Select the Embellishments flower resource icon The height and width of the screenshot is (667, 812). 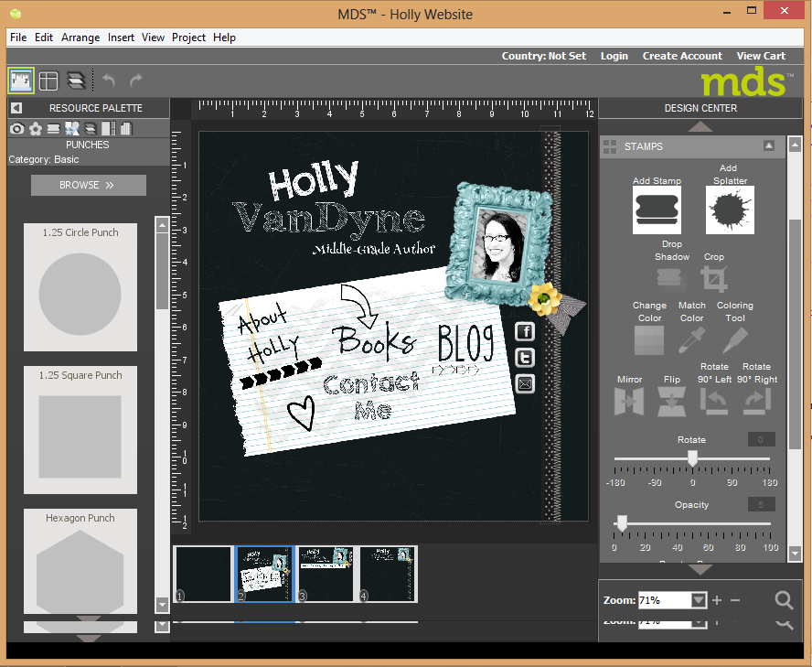point(36,128)
